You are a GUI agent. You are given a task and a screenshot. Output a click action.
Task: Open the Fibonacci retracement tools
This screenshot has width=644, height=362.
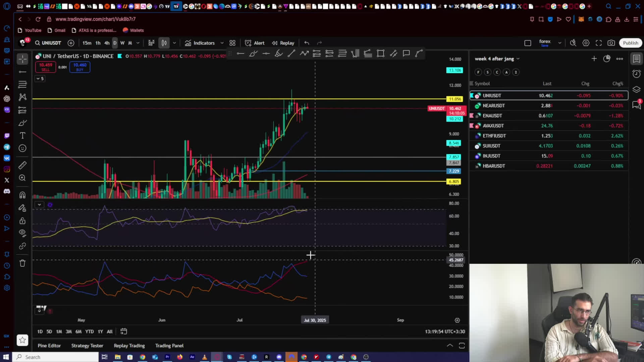pos(22,84)
